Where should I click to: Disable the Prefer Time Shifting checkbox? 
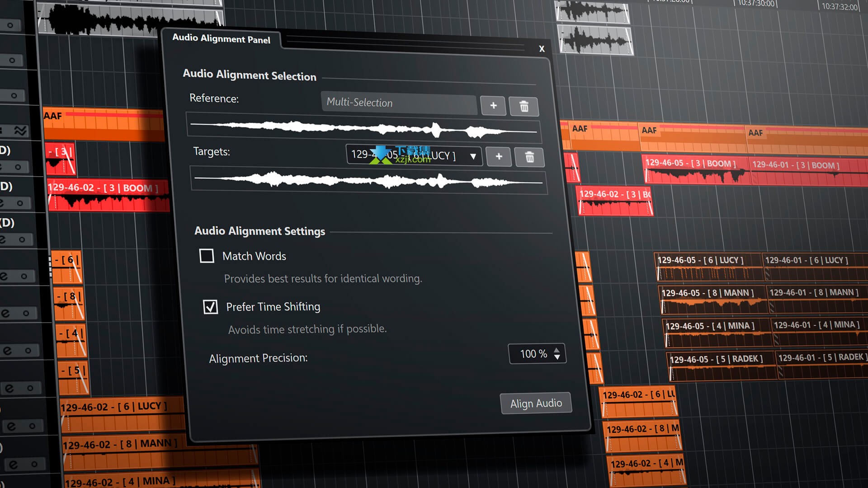pos(211,307)
